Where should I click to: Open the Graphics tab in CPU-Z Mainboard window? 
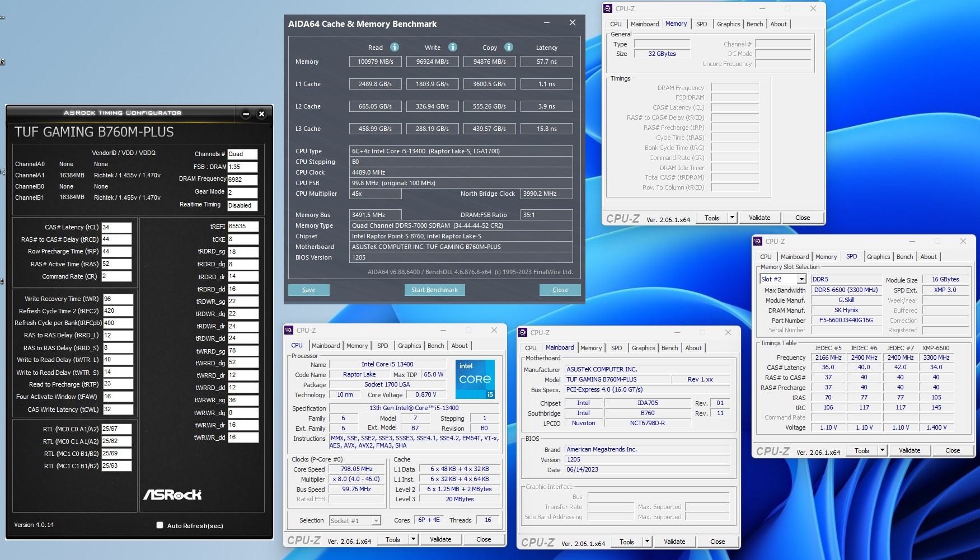coord(643,348)
